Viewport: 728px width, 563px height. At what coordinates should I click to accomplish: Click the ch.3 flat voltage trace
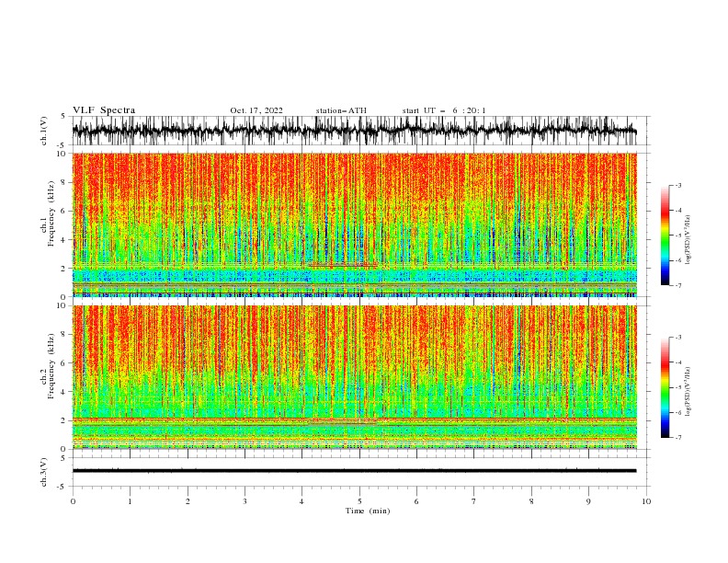click(354, 471)
